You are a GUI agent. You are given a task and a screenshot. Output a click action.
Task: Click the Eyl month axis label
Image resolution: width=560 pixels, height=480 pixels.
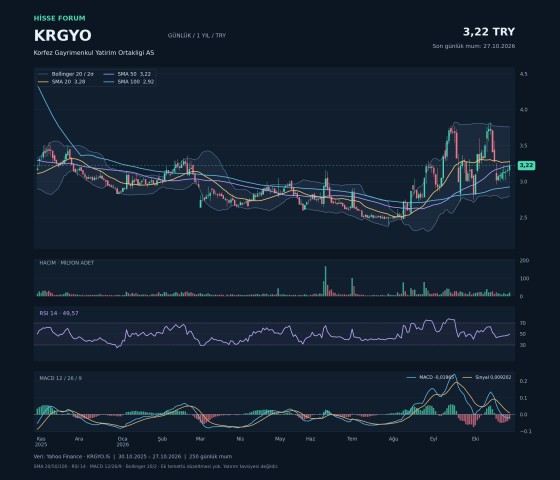point(433,439)
